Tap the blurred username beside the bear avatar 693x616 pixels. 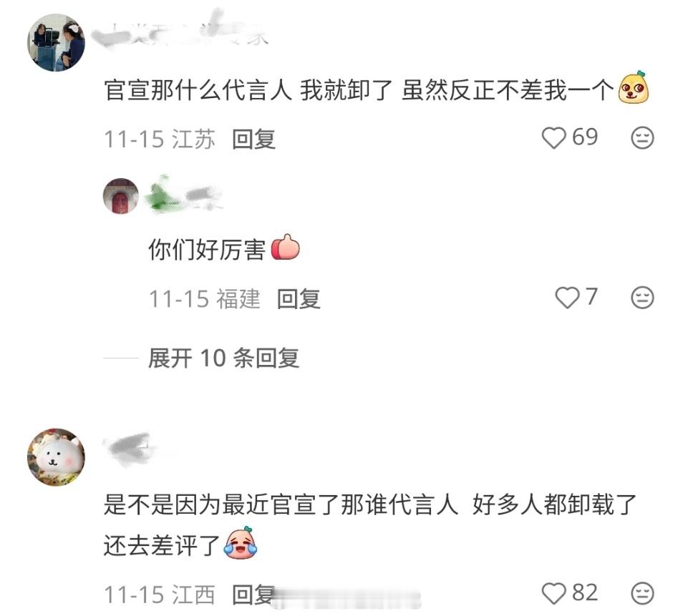(x=130, y=447)
